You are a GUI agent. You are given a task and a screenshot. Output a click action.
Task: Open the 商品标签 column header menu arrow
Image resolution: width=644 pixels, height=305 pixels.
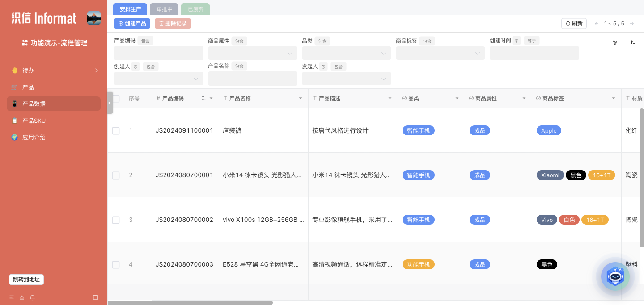[x=614, y=98]
